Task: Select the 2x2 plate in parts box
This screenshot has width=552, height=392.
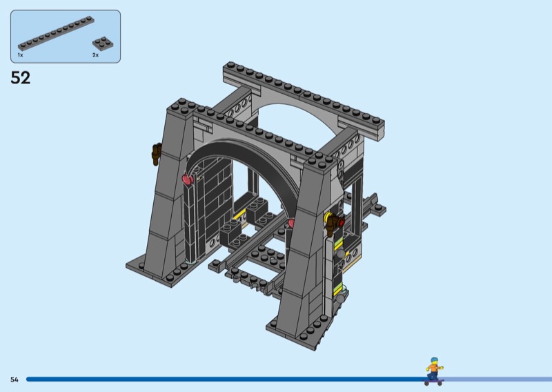Action: tap(103, 43)
